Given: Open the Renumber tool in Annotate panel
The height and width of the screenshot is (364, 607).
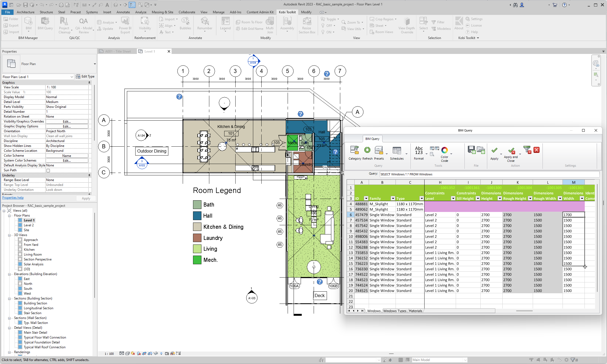Looking at the screenshot, I should click(x=204, y=25).
